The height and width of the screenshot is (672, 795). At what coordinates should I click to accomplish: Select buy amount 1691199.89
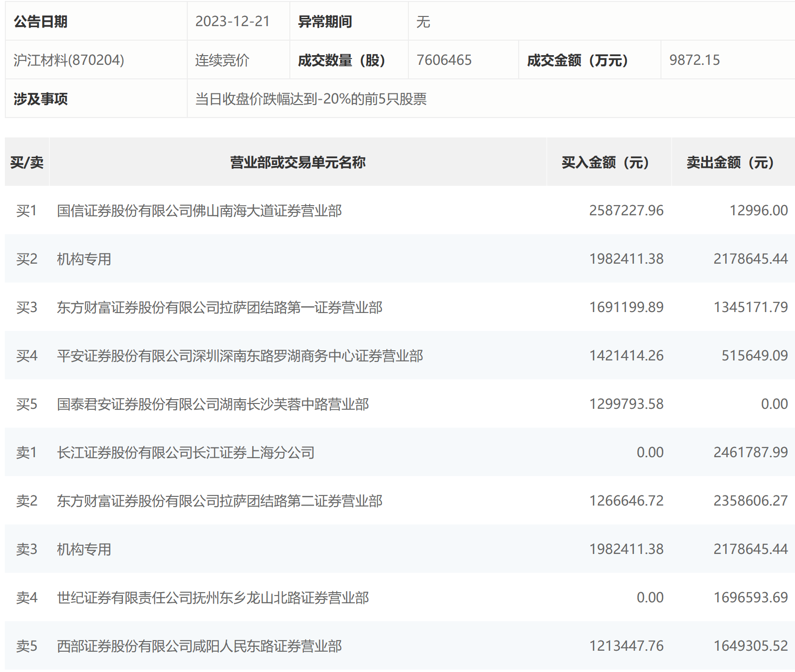click(x=627, y=307)
